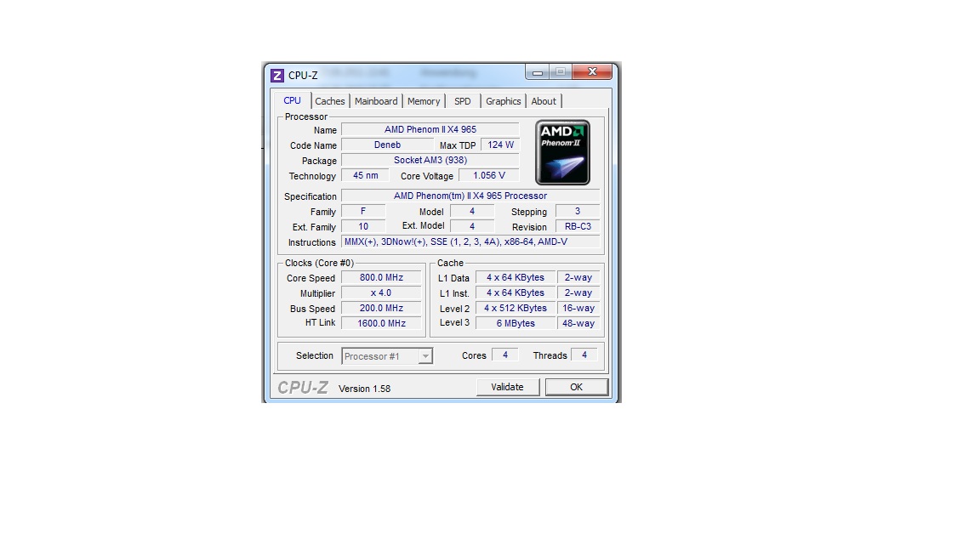Open the SPD tab

click(463, 101)
